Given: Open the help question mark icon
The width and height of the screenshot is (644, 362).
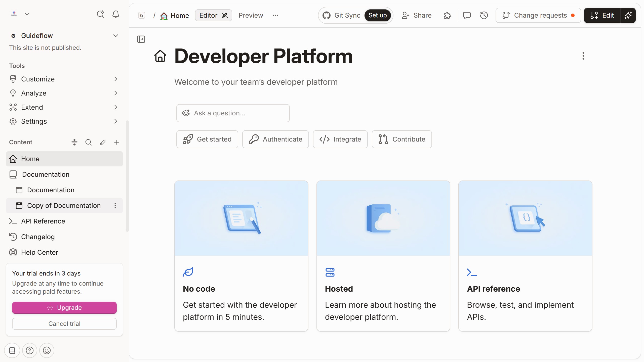Looking at the screenshot, I should (30, 350).
